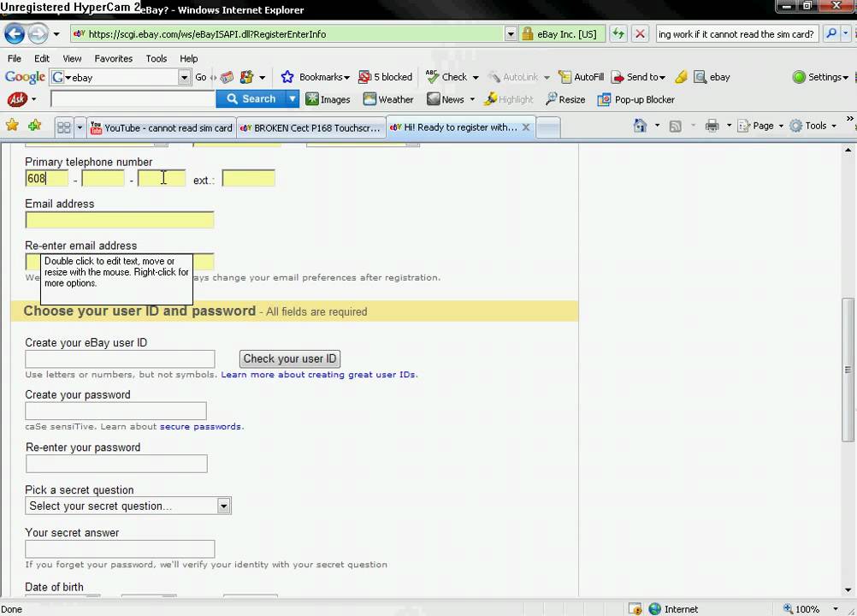Click the scroll down arrow of the page
Viewport: 857px width, 616px height.
click(847, 590)
